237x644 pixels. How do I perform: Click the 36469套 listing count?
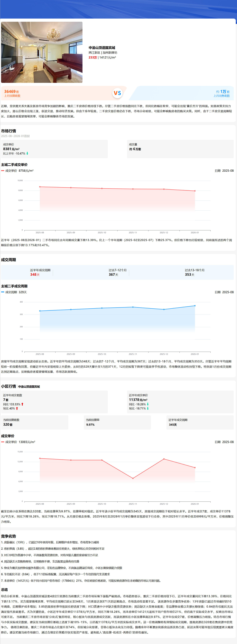(x=12, y=91)
